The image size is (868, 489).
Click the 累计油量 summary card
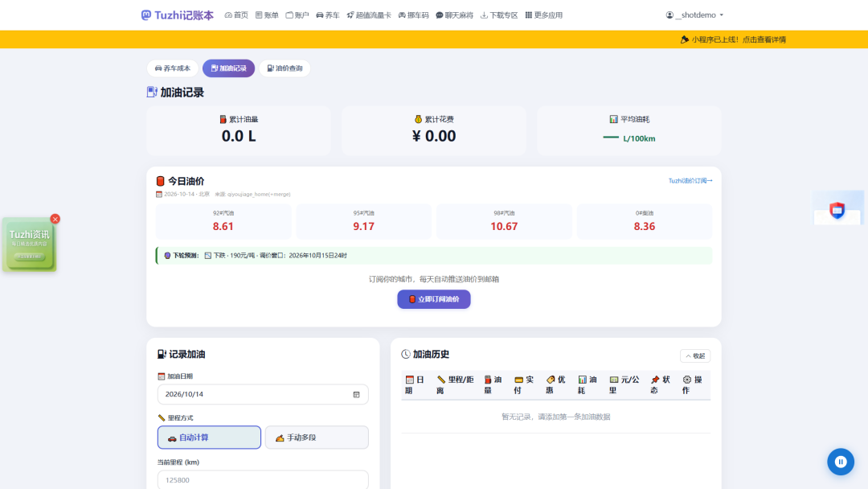coord(239,131)
